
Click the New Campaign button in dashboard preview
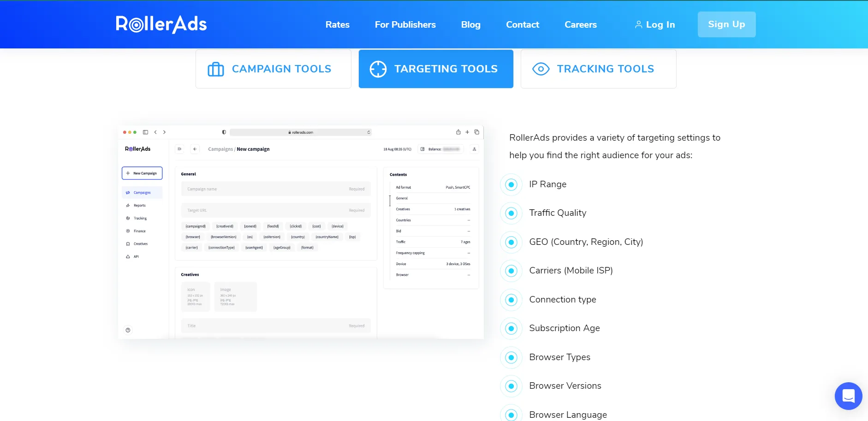(142, 173)
